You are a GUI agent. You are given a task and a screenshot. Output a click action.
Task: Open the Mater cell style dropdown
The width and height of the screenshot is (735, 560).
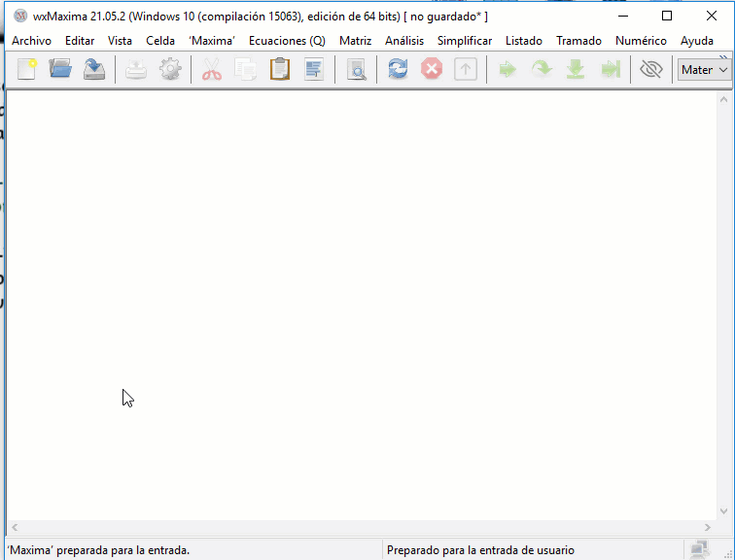[x=704, y=70]
